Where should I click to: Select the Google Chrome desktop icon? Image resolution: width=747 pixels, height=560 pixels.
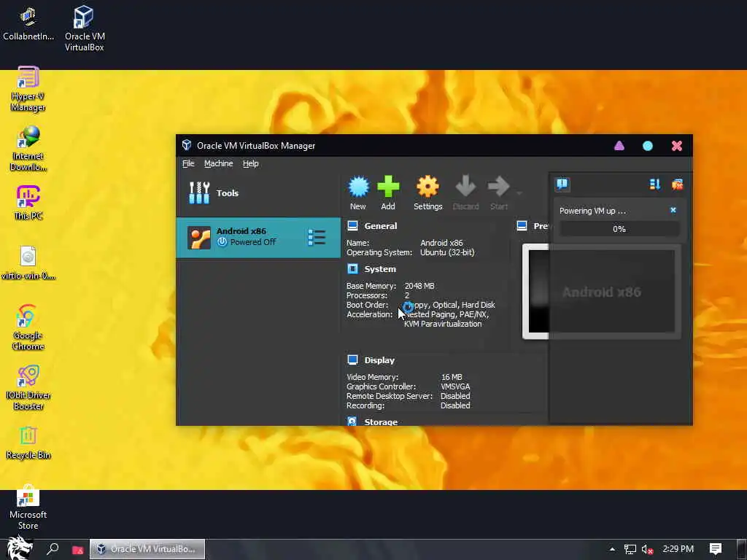28,327
